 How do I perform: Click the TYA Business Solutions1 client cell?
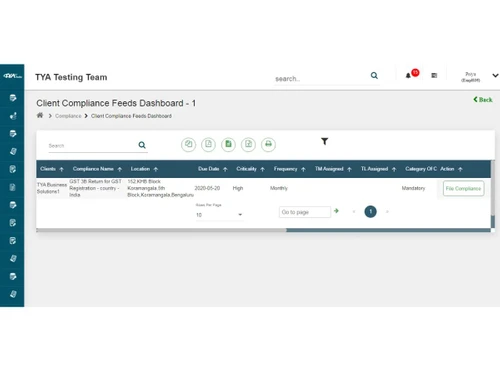tap(52, 188)
